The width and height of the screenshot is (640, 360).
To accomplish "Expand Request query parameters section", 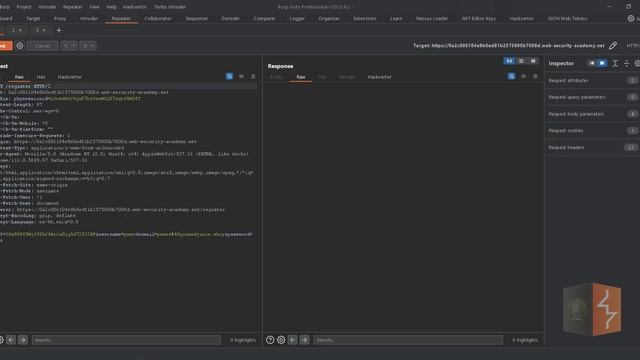I will [x=592, y=98].
